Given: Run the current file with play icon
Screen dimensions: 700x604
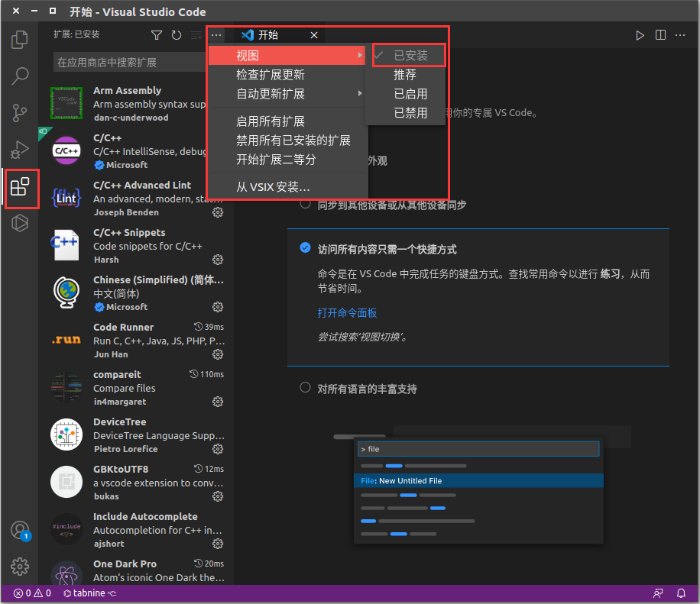Looking at the screenshot, I should [x=640, y=35].
